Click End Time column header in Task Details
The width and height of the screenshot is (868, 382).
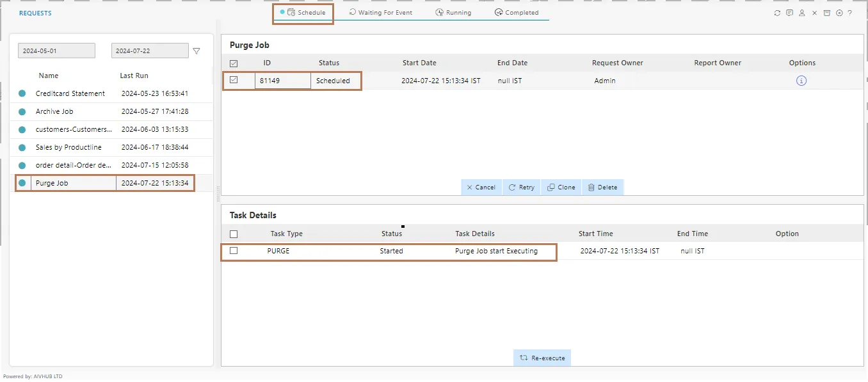693,234
